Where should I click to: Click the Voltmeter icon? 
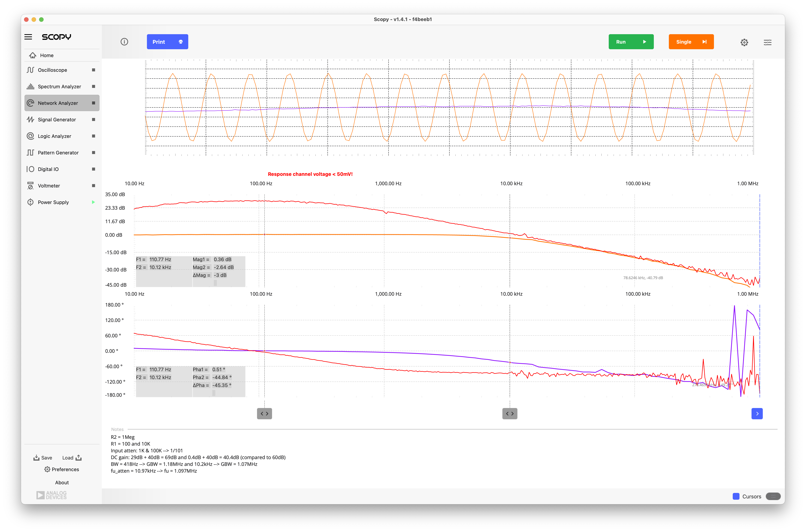[30, 186]
